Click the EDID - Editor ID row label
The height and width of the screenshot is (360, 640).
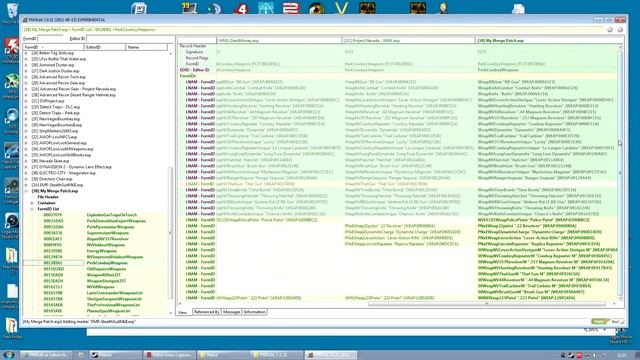point(195,70)
